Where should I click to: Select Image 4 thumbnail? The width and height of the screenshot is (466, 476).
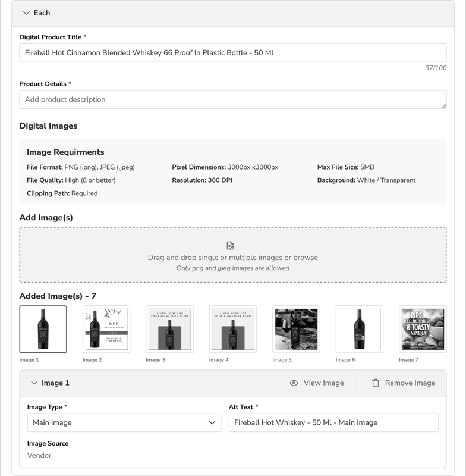pyautogui.click(x=233, y=329)
